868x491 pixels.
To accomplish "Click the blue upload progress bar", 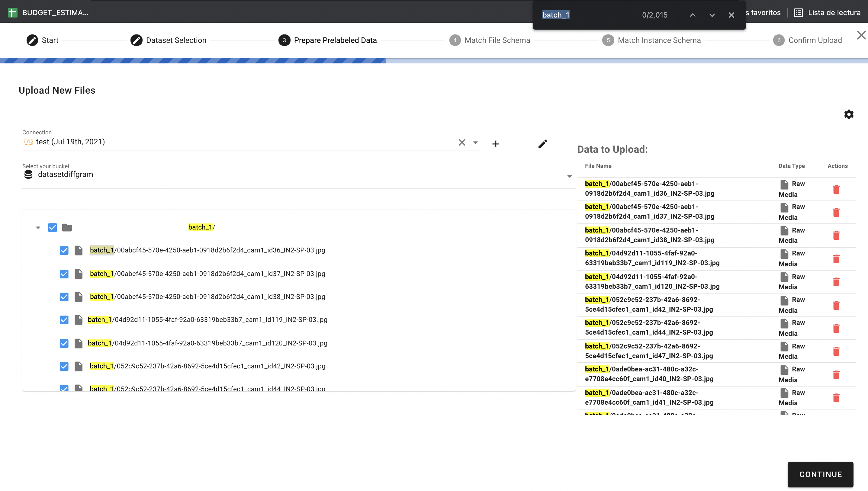I will tap(192, 61).
